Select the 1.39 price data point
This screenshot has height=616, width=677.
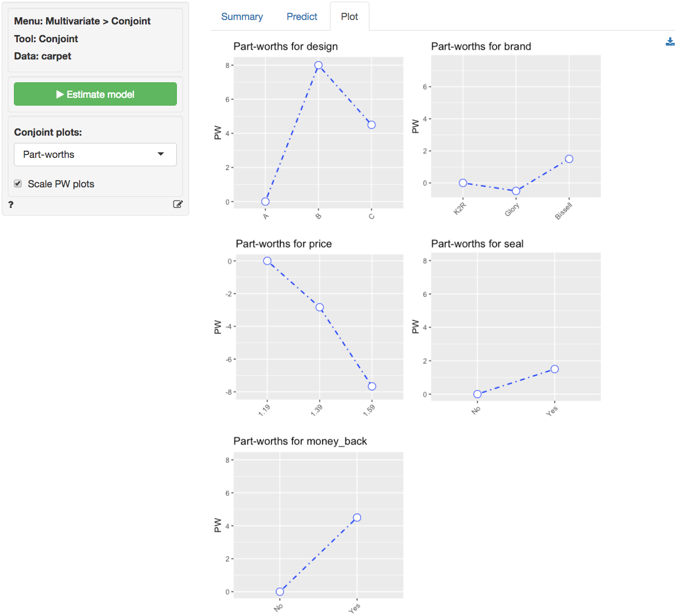pyautogui.click(x=320, y=307)
